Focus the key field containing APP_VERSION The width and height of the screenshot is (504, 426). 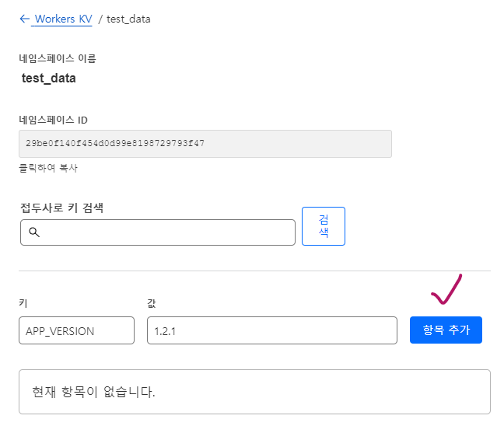[x=76, y=330]
